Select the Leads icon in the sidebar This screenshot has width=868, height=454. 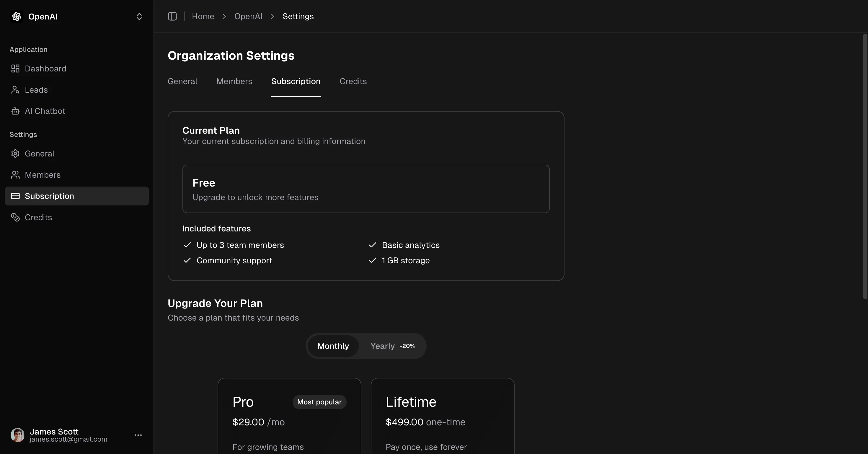15,90
